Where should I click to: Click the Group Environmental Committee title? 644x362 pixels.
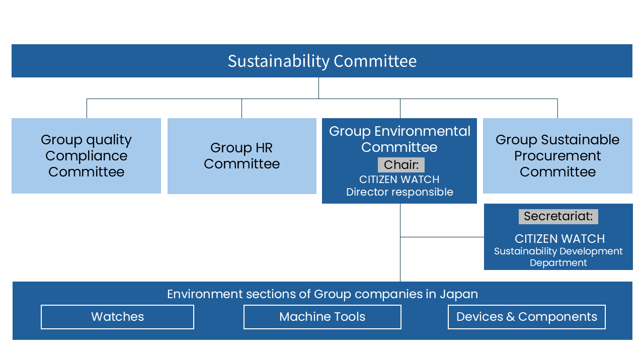[399, 139]
